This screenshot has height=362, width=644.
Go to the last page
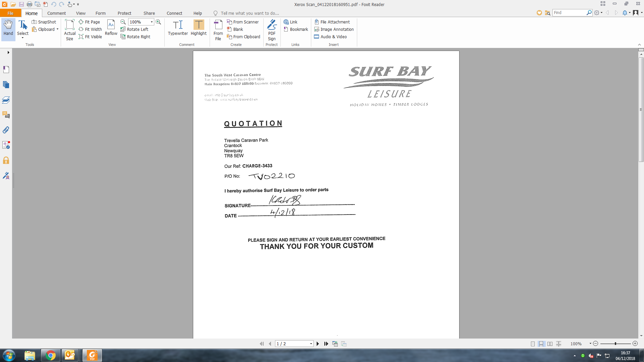click(326, 344)
